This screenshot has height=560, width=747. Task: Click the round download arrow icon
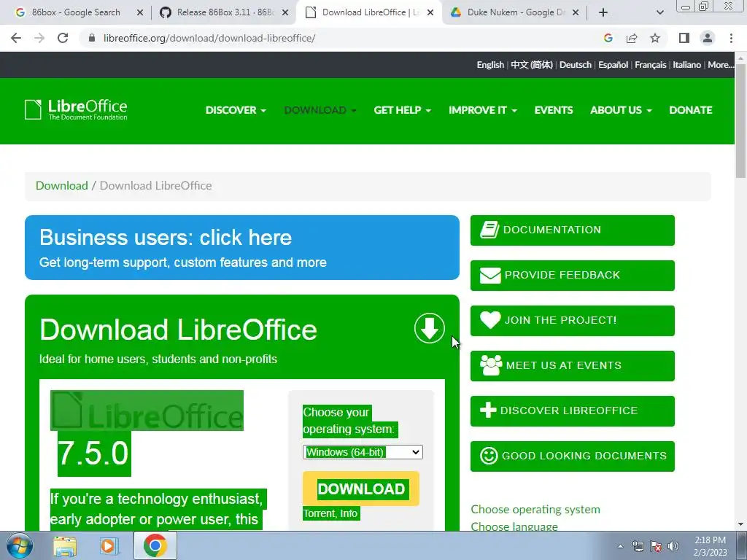coord(429,328)
